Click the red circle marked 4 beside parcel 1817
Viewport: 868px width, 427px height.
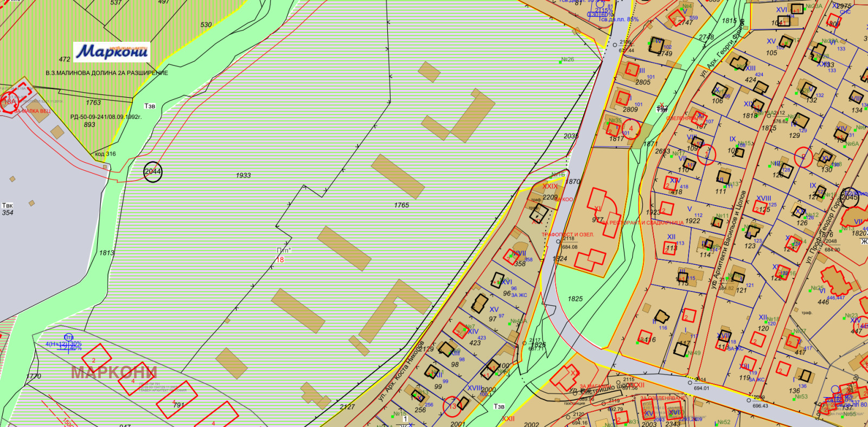(630, 129)
